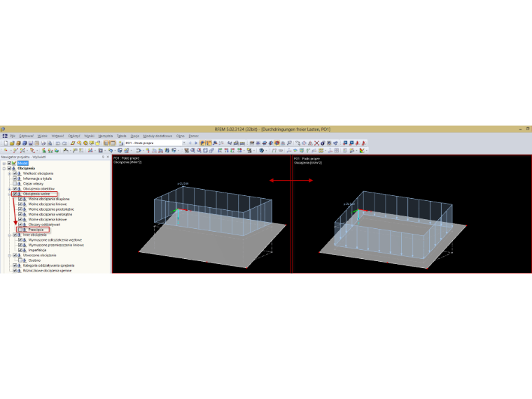Click the green checkmark Model icon in the navigator

pos(14,163)
